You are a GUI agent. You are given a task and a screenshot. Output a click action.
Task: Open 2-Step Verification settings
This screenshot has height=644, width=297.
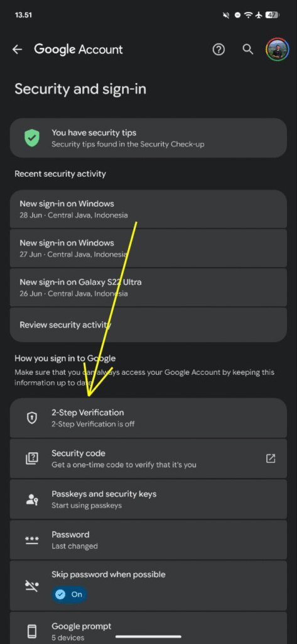148,418
